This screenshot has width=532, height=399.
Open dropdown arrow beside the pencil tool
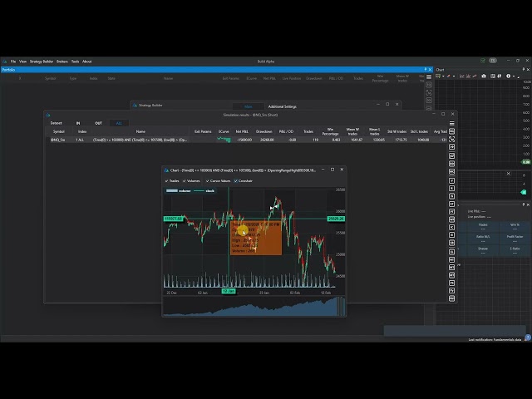pyautogui.click(x=454, y=76)
